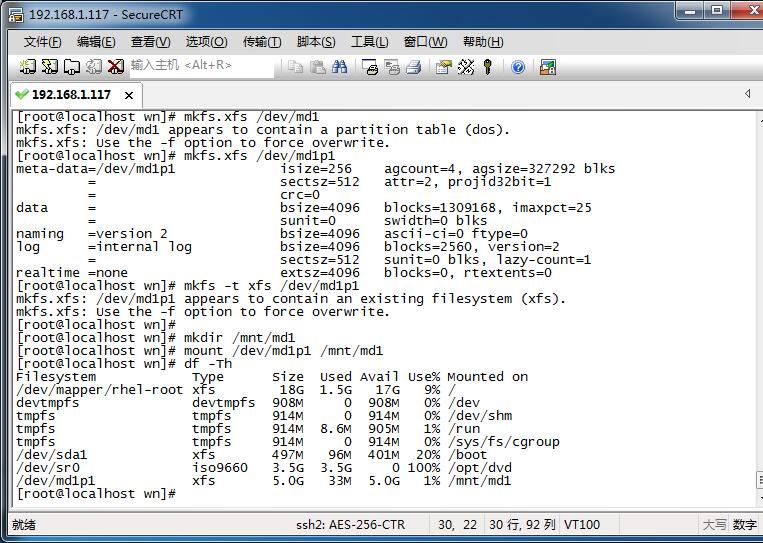
Task: Open the 工具(L) menu
Action: click(370, 42)
